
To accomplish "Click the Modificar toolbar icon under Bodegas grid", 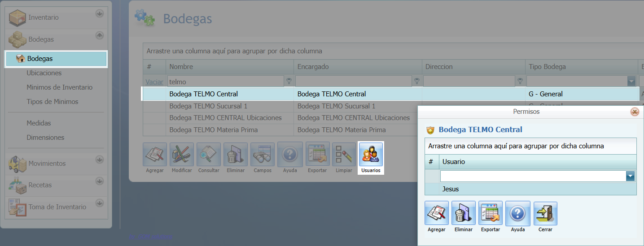I will point(182,155).
